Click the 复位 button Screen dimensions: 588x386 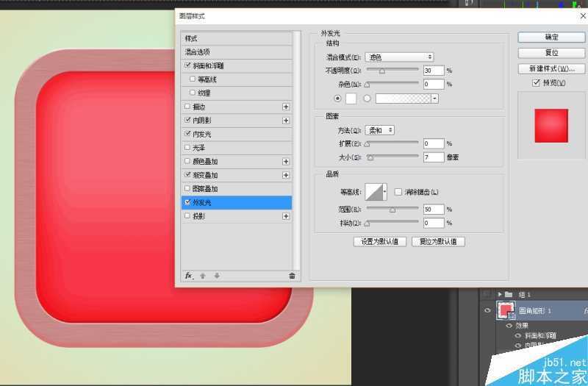[551, 53]
